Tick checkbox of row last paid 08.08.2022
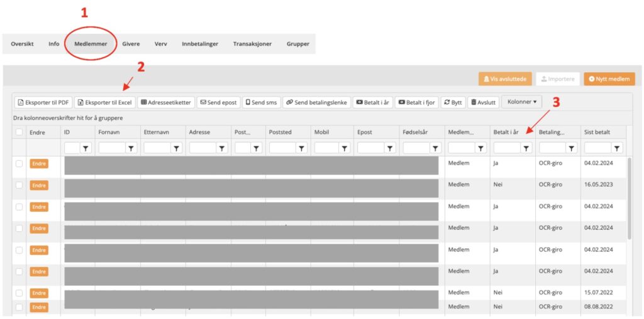The image size is (644, 319). (19, 307)
